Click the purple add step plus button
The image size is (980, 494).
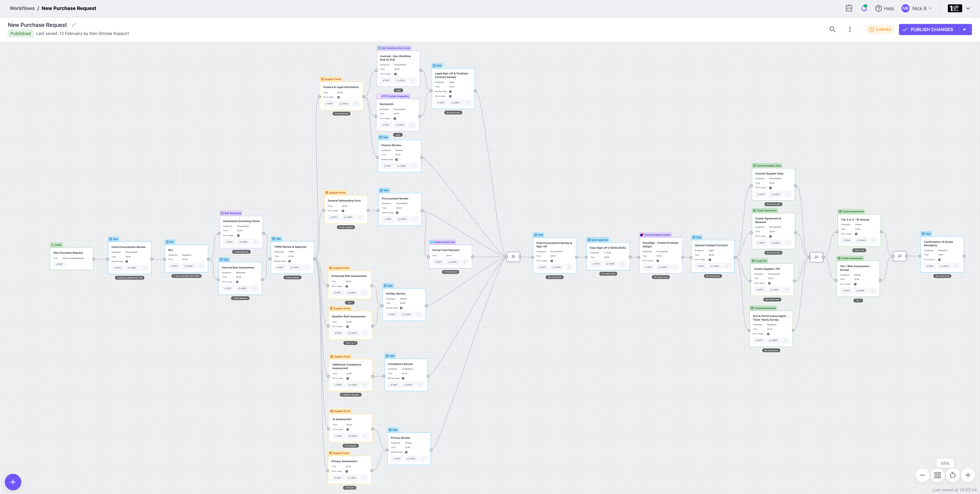[x=13, y=482]
